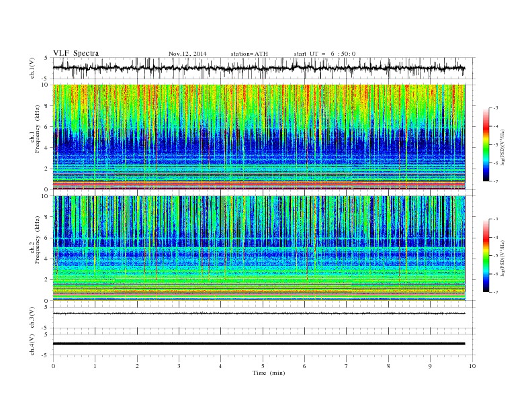Click the ch.1 'Frequency (kHz)' axis label
532x411 pixels.
click(x=37, y=129)
